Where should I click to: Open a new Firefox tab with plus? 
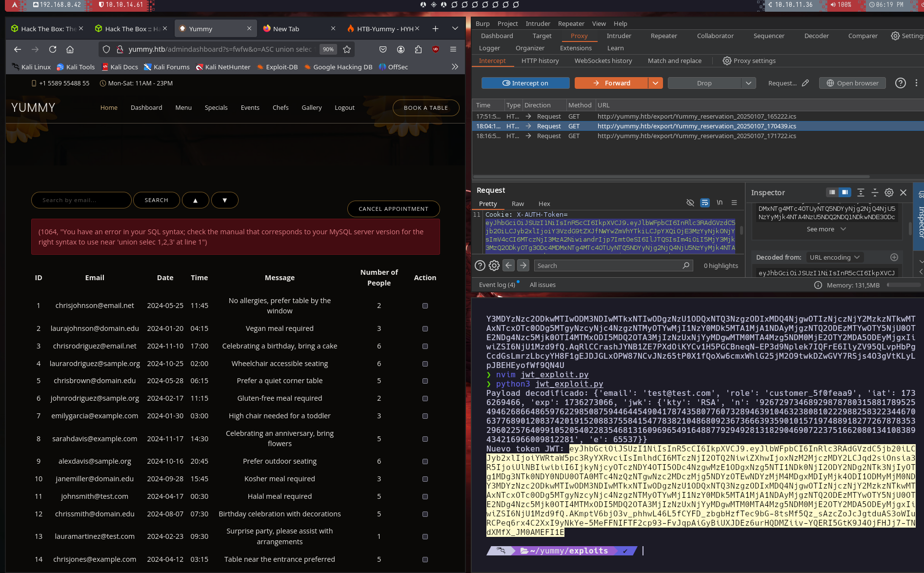pyautogui.click(x=435, y=29)
